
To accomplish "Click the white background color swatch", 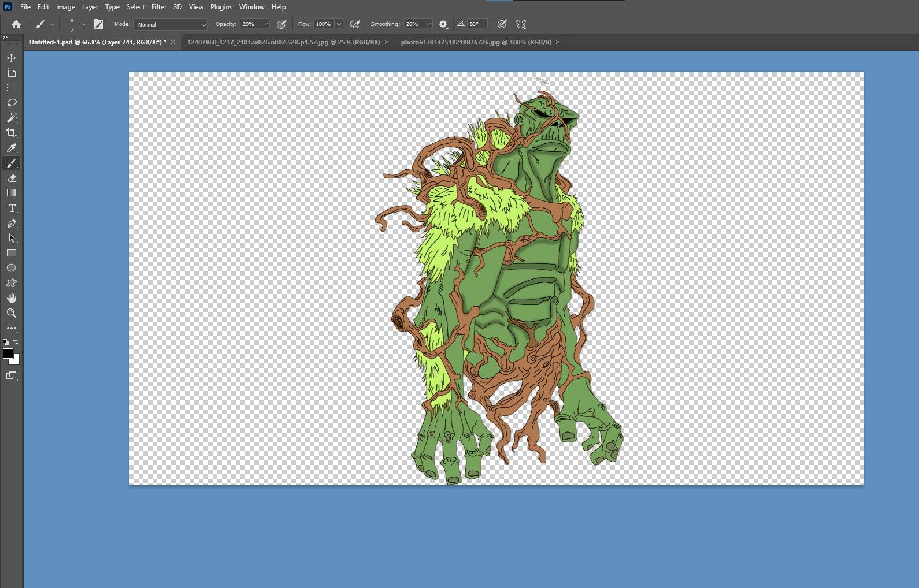I will coord(16,362).
